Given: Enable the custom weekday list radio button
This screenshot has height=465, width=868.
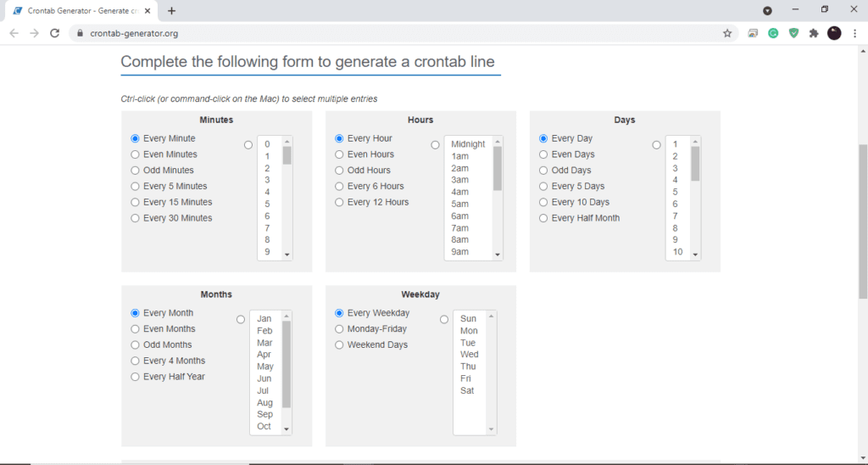Looking at the screenshot, I should [x=444, y=319].
